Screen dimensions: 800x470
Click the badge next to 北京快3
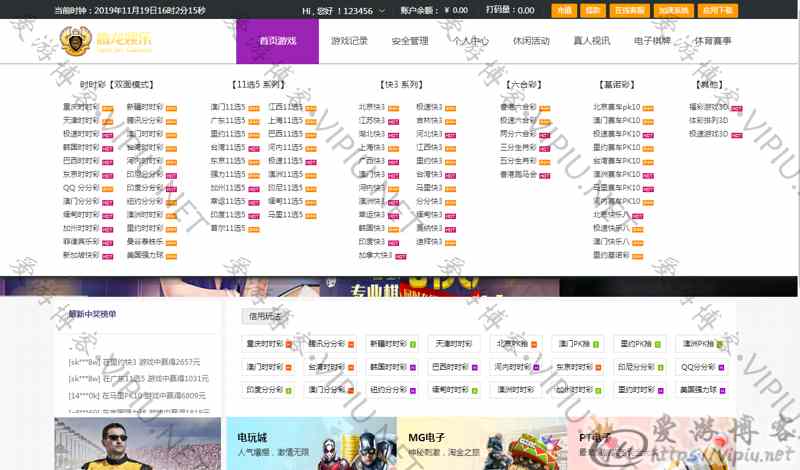pyautogui.click(x=393, y=108)
